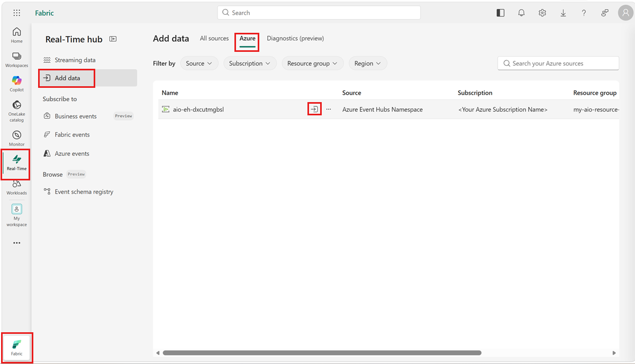Switch to Diagnostics (preview) tab
Viewport: 635px width, 364px height.
click(295, 39)
